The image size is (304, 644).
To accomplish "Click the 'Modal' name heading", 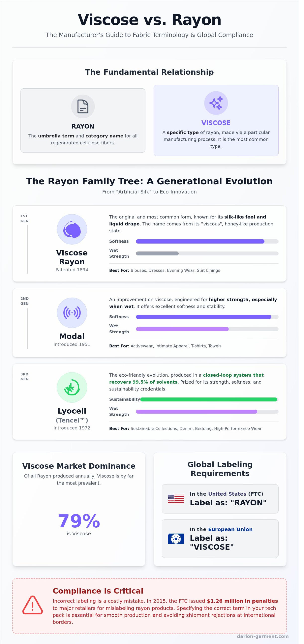I will [x=72, y=336].
